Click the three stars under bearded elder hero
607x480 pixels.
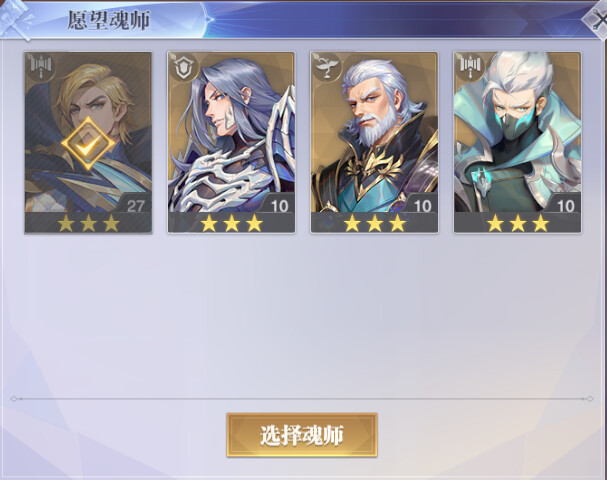pyautogui.click(x=374, y=223)
